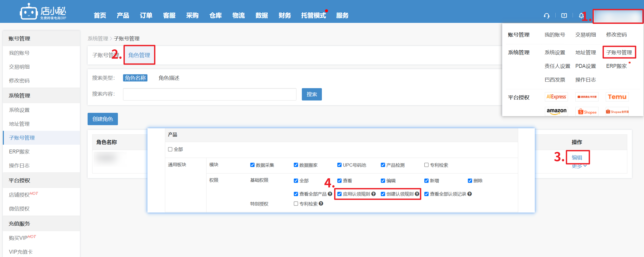Open the blurred account menu at top right
Image resolution: width=644 pixels, height=257 pixels.
coord(618,16)
